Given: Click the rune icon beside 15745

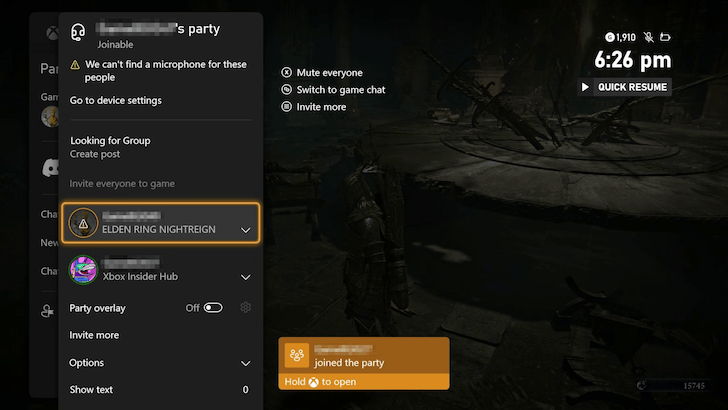Looking at the screenshot, I should pos(642,385).
